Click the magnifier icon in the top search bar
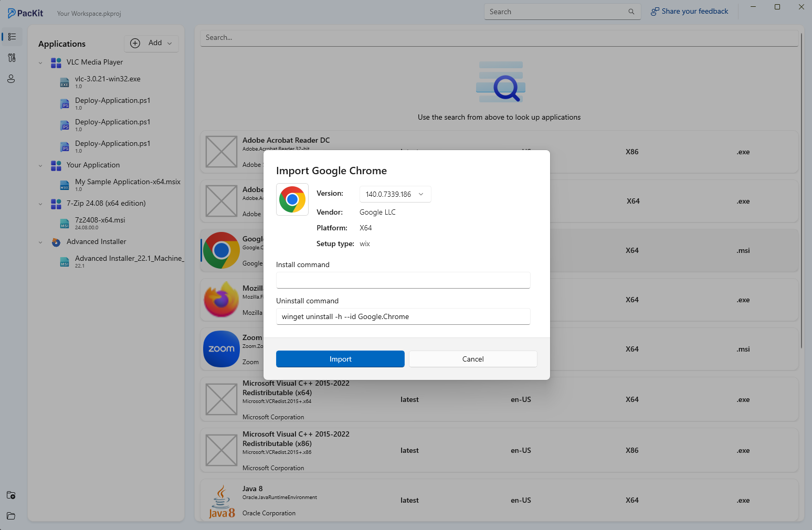Viewport: 812px width, 530px height. click(631, 11)
